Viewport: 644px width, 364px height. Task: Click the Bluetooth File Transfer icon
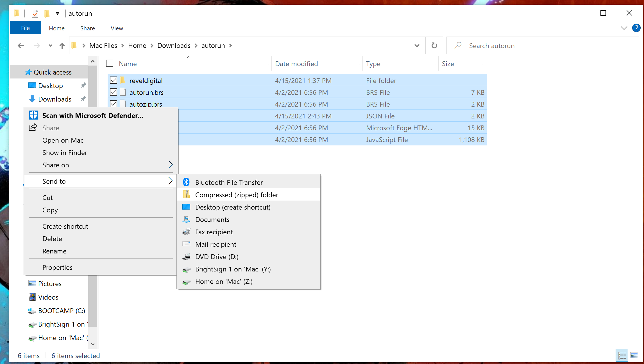point(186,182)
